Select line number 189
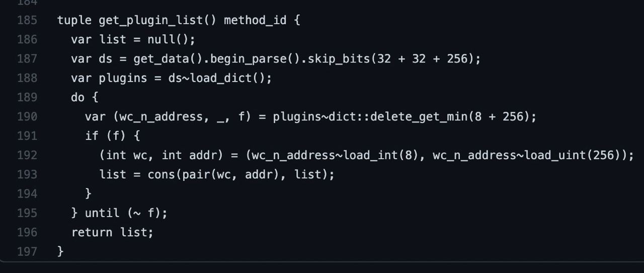 click(x=27, y=98)
